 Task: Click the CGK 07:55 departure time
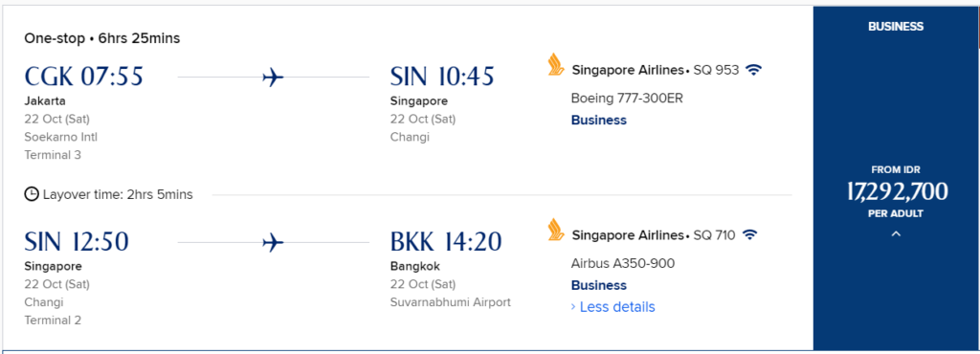point(84,77)
